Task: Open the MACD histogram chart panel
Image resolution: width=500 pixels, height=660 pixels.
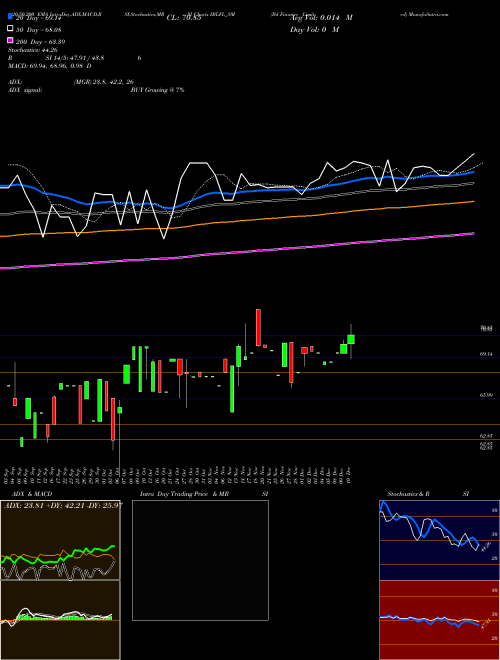Action: 60,620
